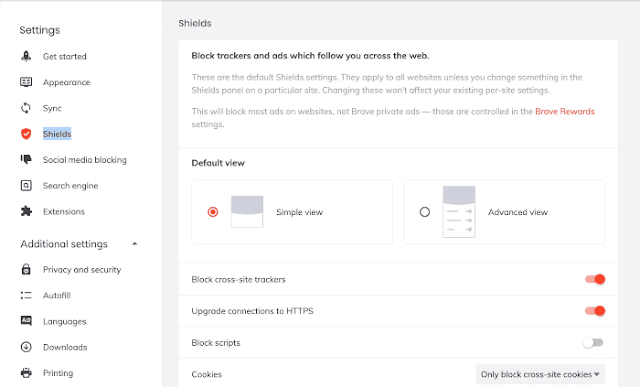Enable the Block scripts switch
The image size is (640, 387).
[593, 343]
